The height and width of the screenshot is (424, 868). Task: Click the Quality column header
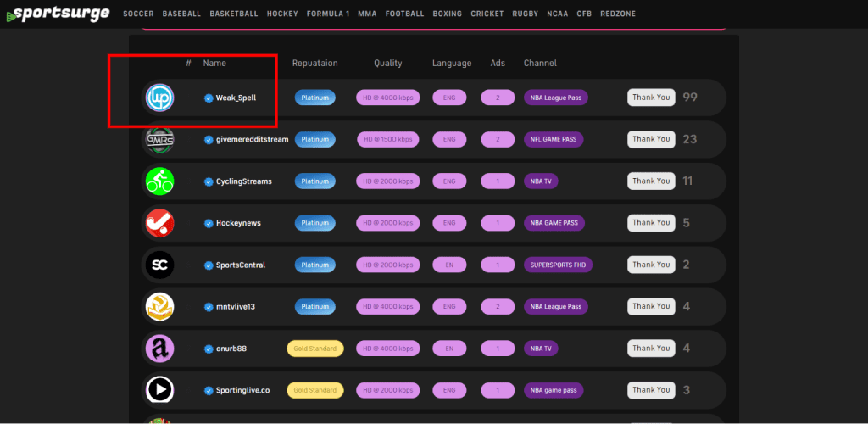(x=388, y=63)
